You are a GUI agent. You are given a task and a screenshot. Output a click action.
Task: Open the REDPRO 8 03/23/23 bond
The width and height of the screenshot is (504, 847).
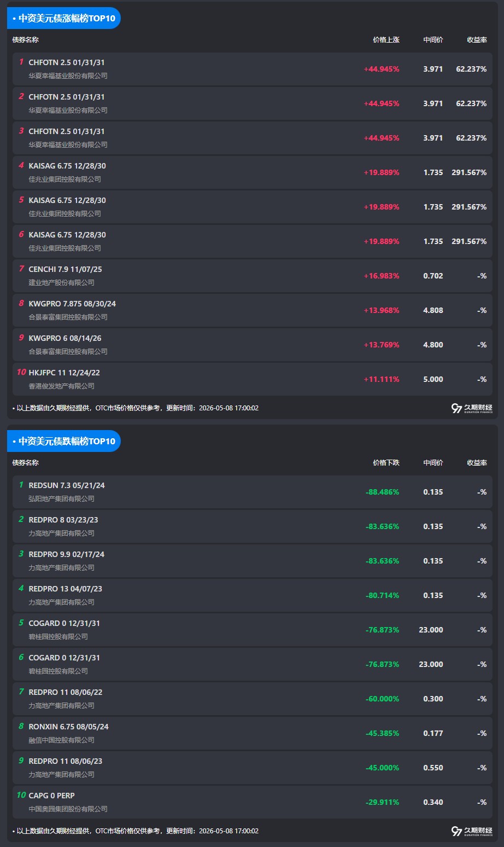tap(253, 526)
